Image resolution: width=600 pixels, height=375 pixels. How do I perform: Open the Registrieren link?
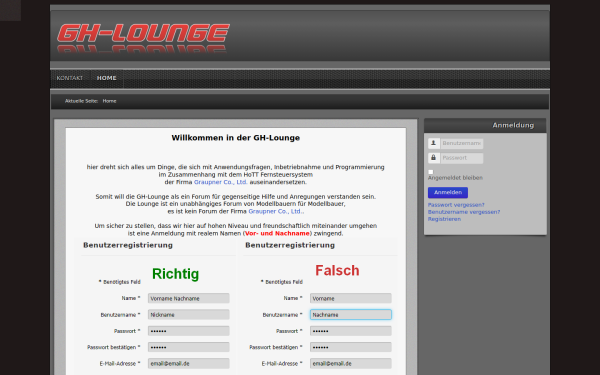pos(444,219)
